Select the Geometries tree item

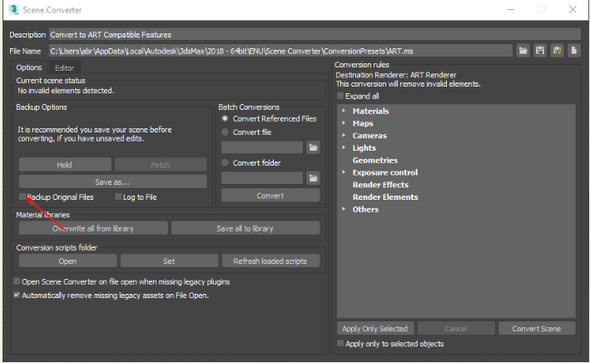(375, 160)
